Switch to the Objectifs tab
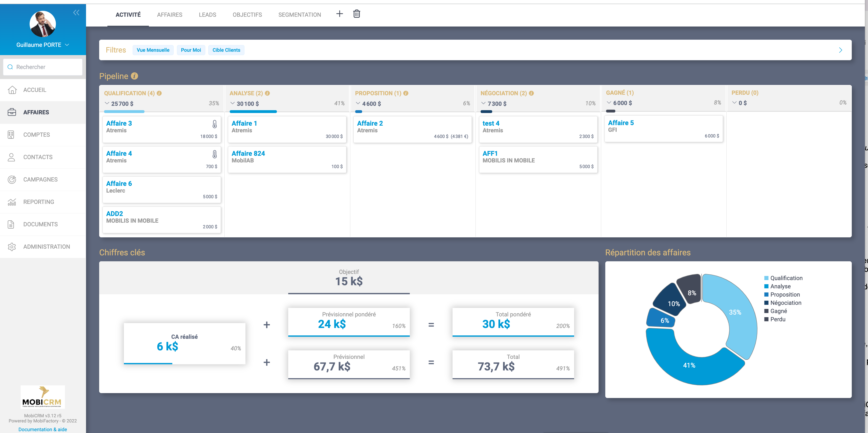 click(x=247, y=15)
